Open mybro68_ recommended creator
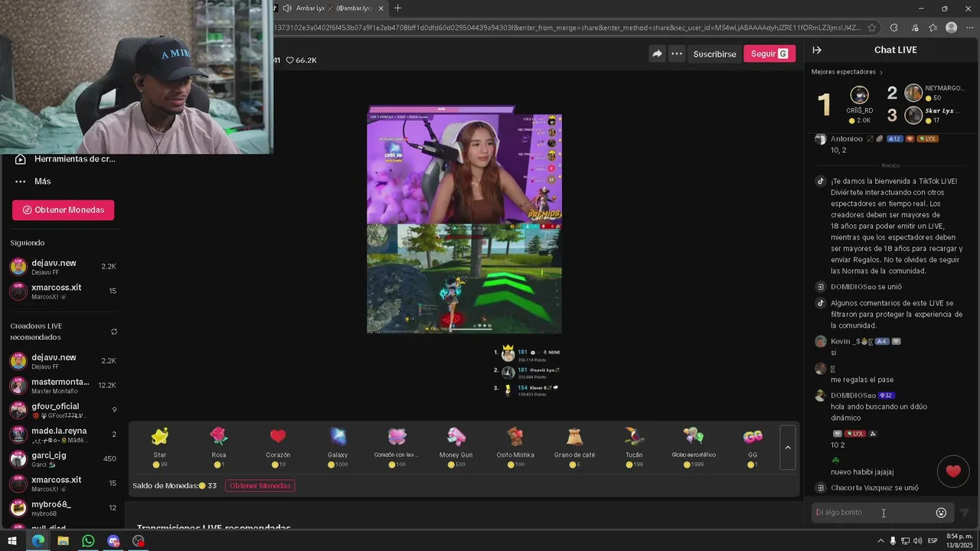 pos(63,508)
